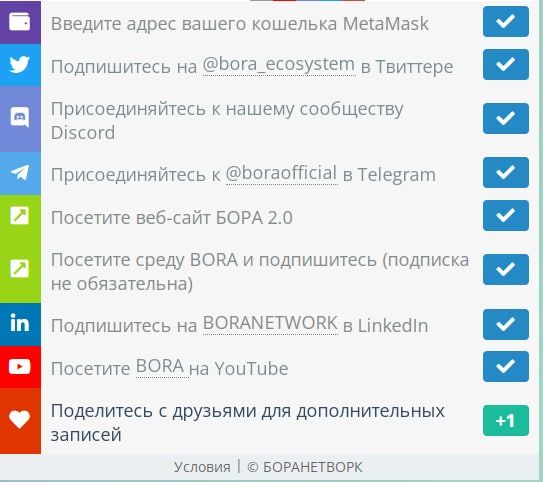Click the Telegram paper plane icon
This screenshot has width=543, height=482.
click(20, 172)
